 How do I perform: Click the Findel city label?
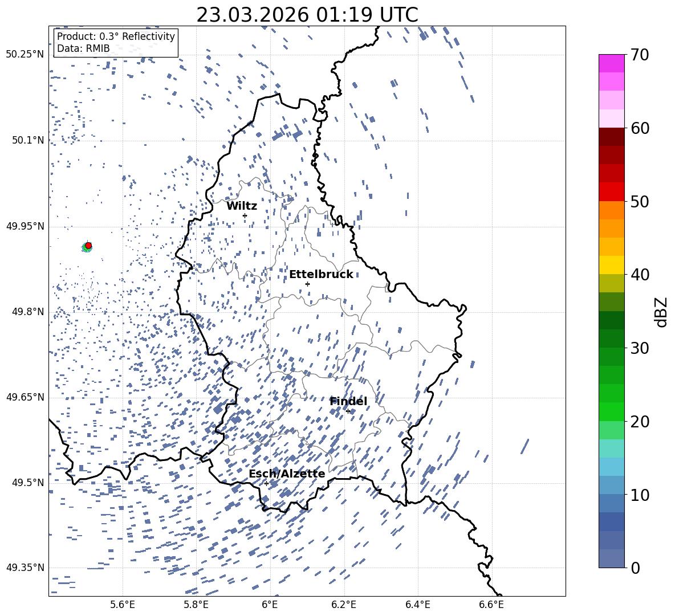348,401
